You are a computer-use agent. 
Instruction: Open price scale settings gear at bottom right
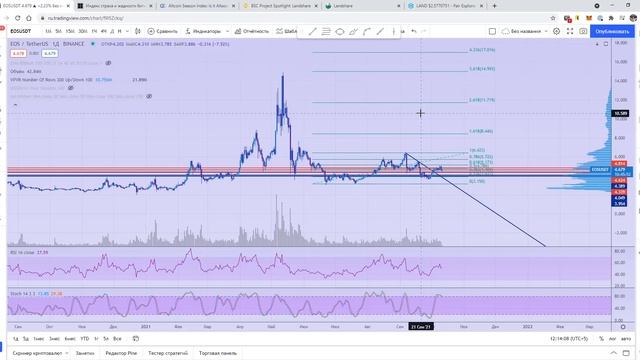[623, 327]
